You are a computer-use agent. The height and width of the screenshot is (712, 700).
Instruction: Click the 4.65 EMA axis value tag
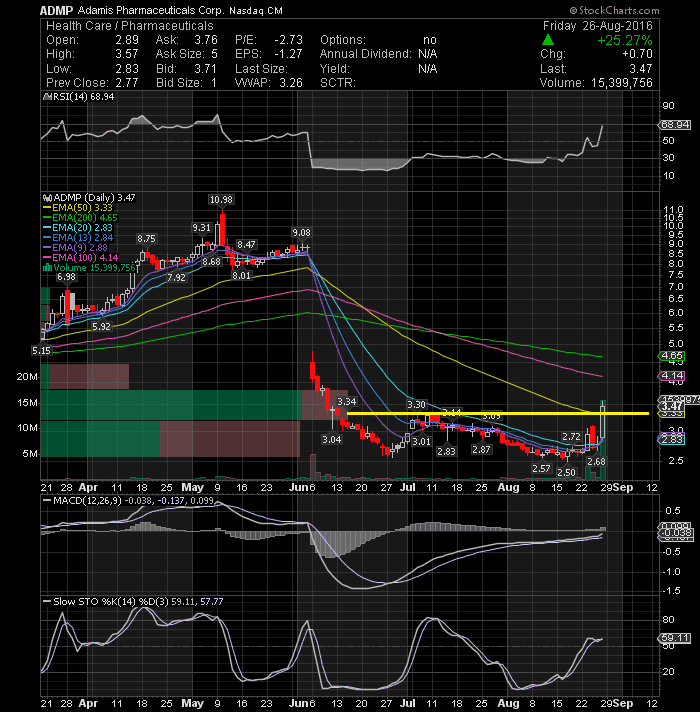[x=671, y=356]
